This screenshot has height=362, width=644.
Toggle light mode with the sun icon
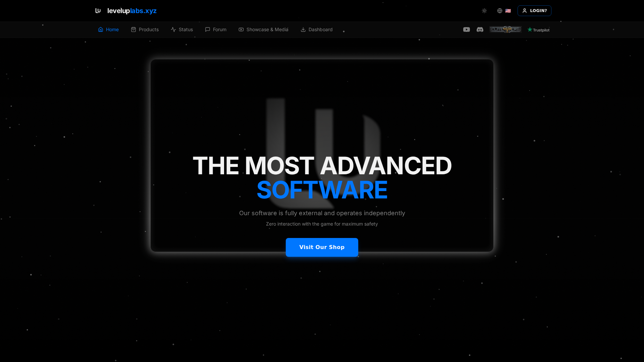point(484,10)
